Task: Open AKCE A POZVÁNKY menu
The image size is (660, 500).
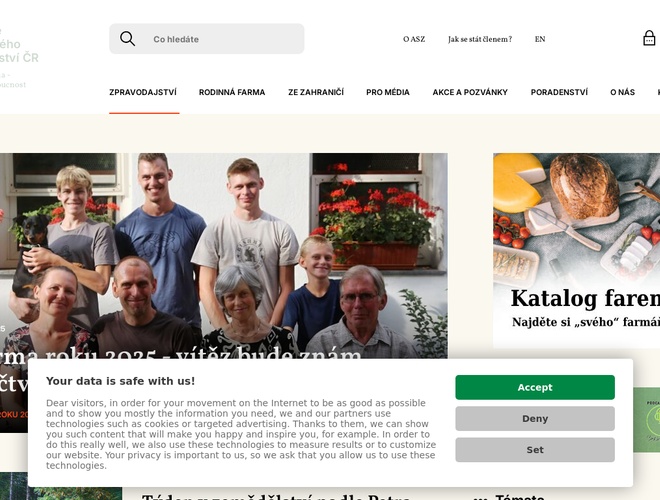Action: [470, 92]
